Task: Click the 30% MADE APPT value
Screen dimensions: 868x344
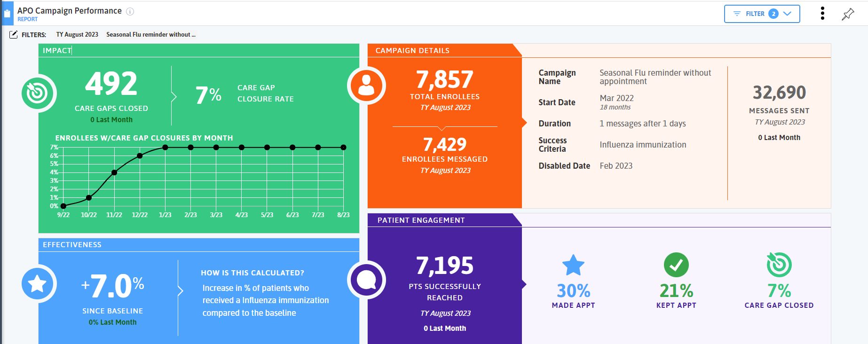Action: [573, 291]
